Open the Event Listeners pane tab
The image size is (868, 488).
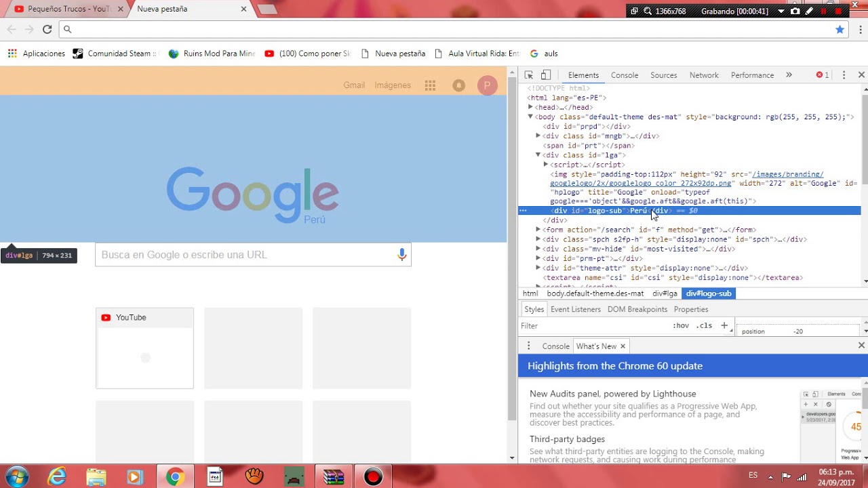click(576, 310)
